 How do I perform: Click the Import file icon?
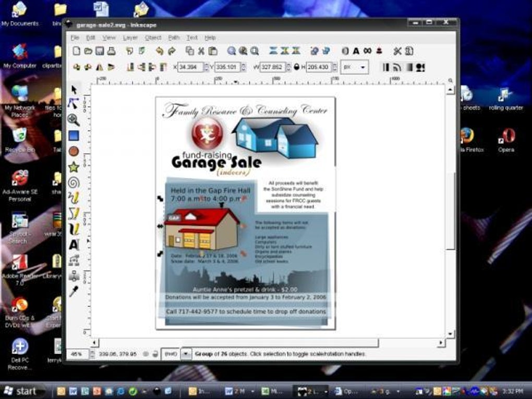[x=129, y=51]
